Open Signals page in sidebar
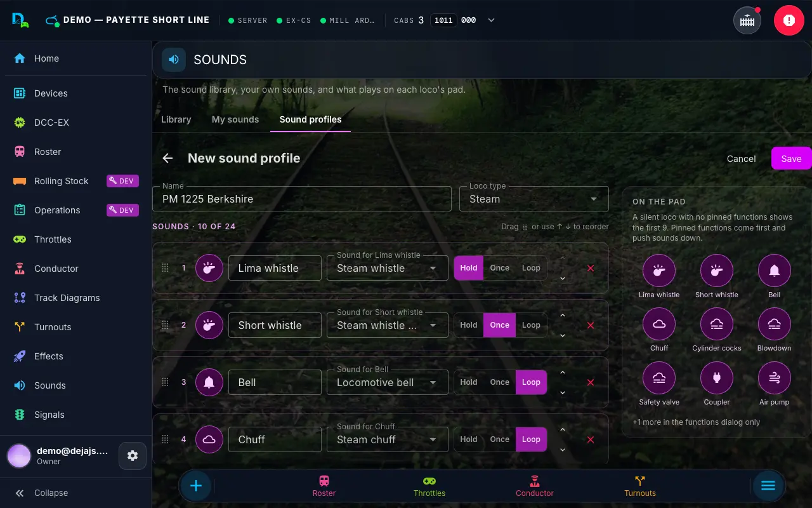The height and width of the screenshot is (508, 812). (76, 415)
